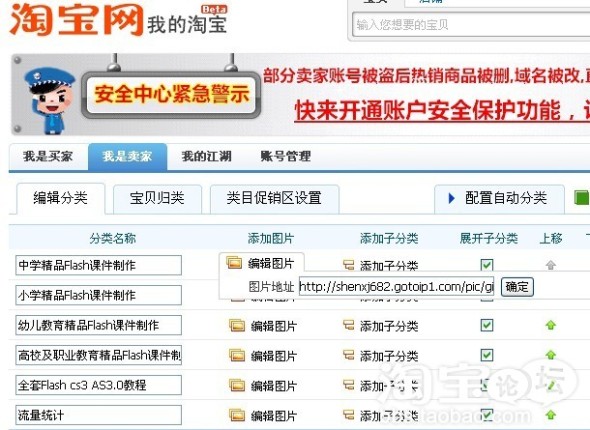The width and height of the screenshot is (590, 430).
Task: Click add-subcategory icon in 全套Flash cs3 row
Action: point(348,385)
